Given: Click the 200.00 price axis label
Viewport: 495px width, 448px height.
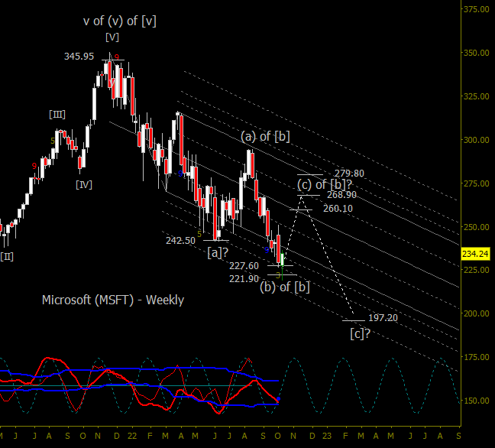Looking at the screenshot, I should coord(476,313).
